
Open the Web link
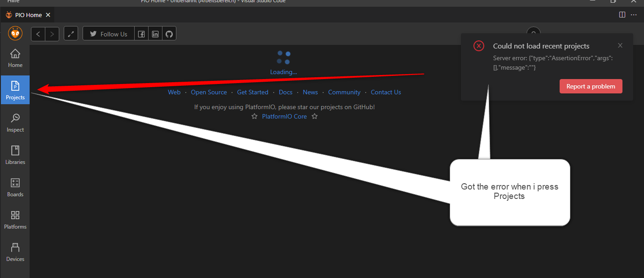pos(174,92)
